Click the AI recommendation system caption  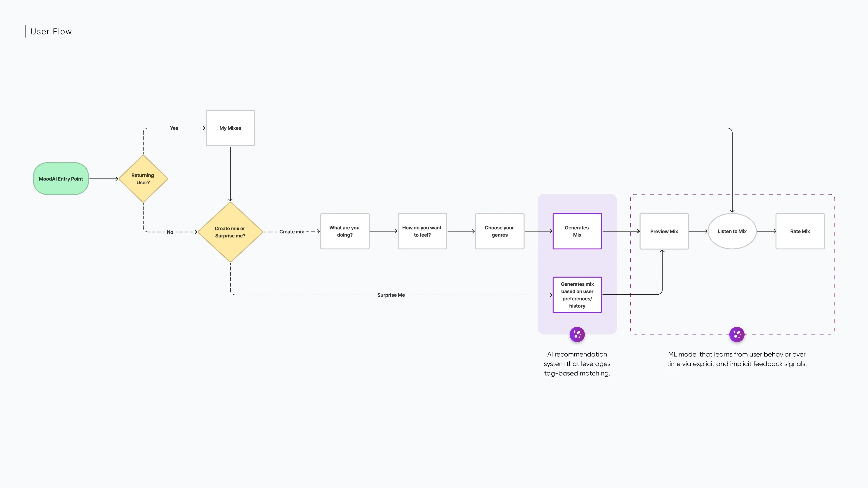(577, 364)
